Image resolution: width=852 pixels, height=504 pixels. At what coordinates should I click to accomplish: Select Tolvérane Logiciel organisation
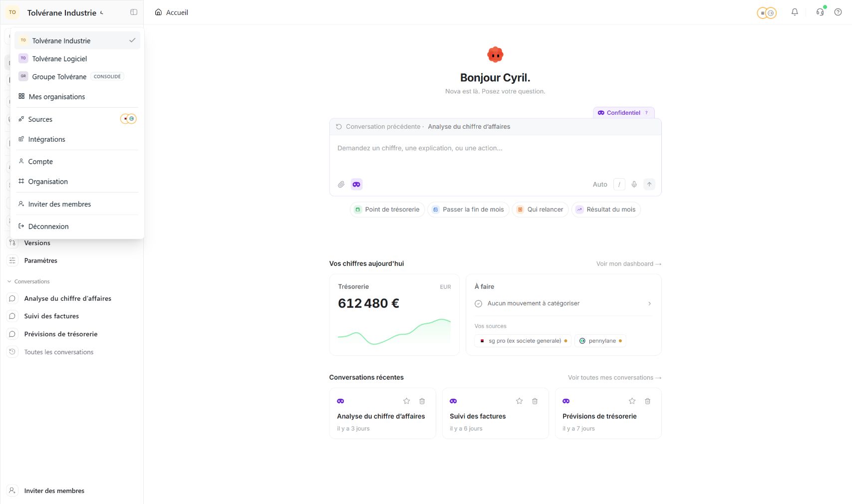point(77,59)
